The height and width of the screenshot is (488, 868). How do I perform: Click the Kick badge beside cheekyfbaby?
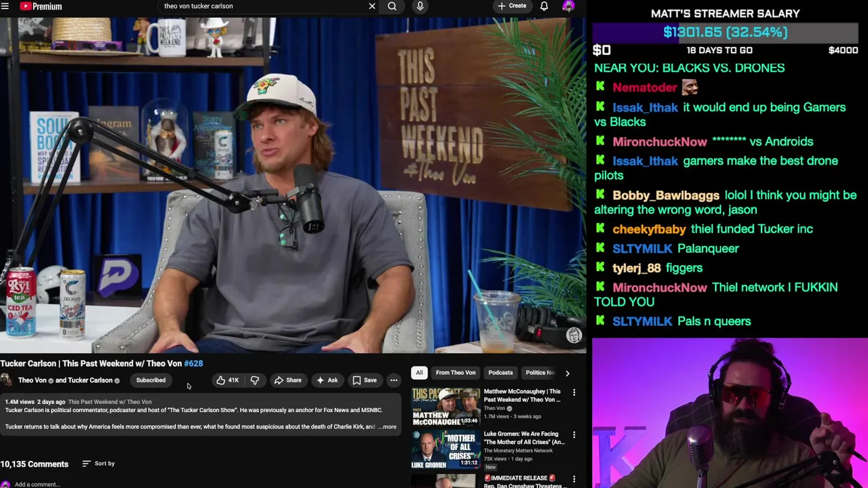pyautogui.click(x=600, y=228)
